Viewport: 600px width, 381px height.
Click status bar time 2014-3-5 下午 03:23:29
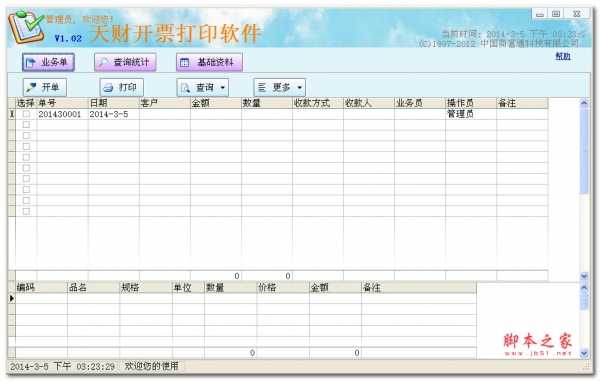coord(62,366)
